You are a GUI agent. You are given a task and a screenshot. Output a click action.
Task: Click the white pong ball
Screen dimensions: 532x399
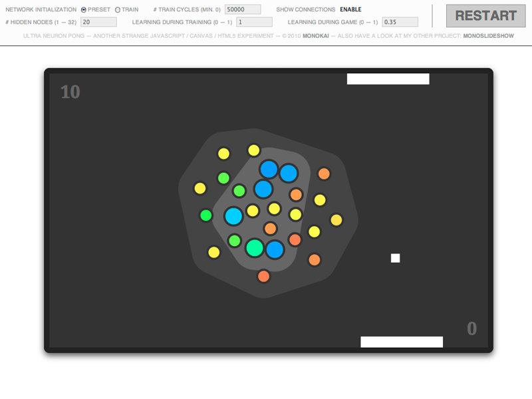coord(395,257)
